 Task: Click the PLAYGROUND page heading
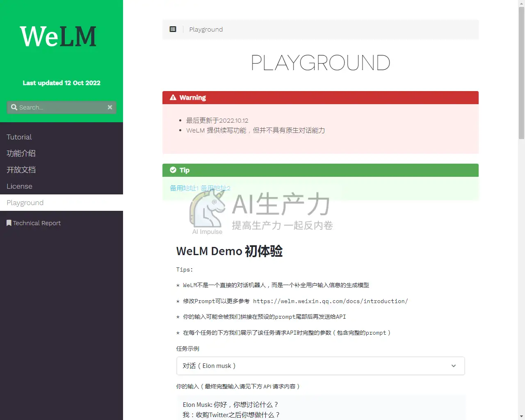tap(320, 63)
